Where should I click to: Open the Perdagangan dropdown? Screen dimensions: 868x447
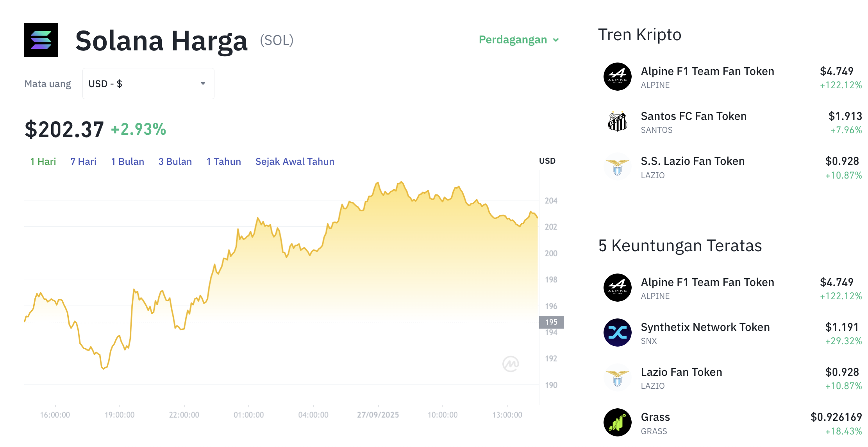(519, 39)
